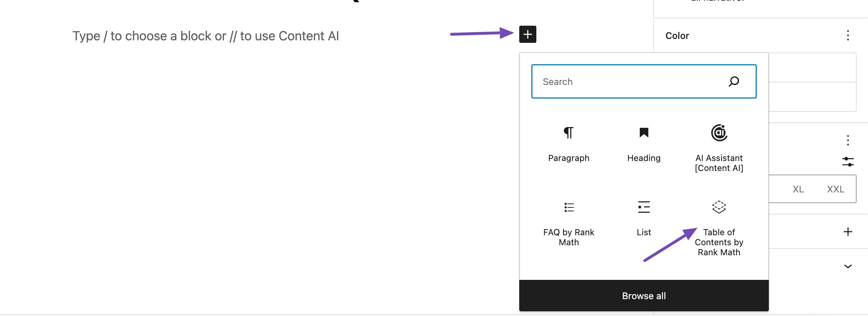Click Browse all to view every block
Viewport: 868px width, 317px height.
(x=644, y=296)
